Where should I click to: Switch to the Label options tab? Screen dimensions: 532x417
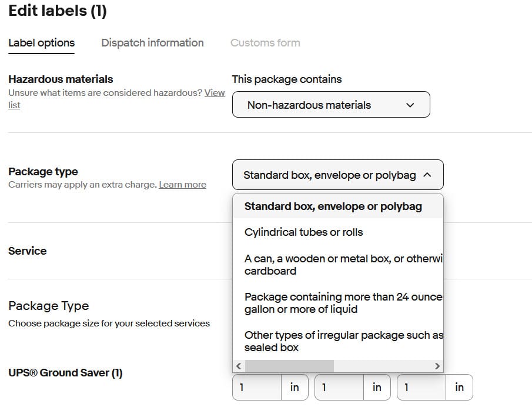[x=41, y=43]
